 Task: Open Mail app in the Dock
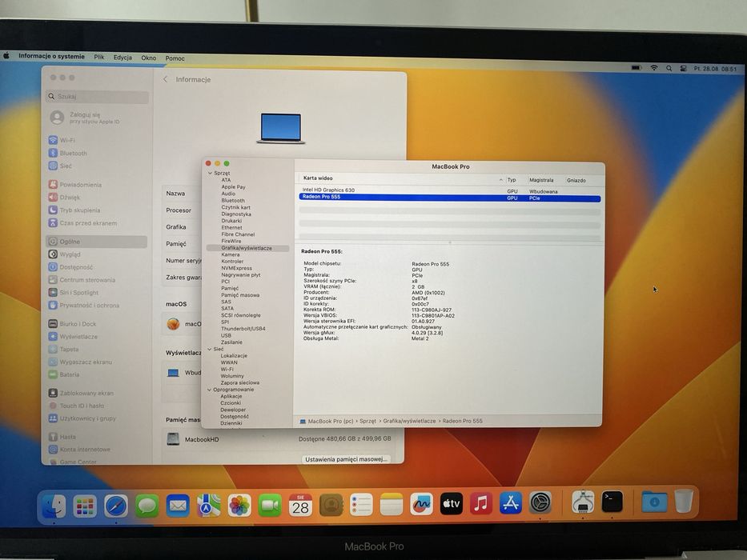point(178,506)
